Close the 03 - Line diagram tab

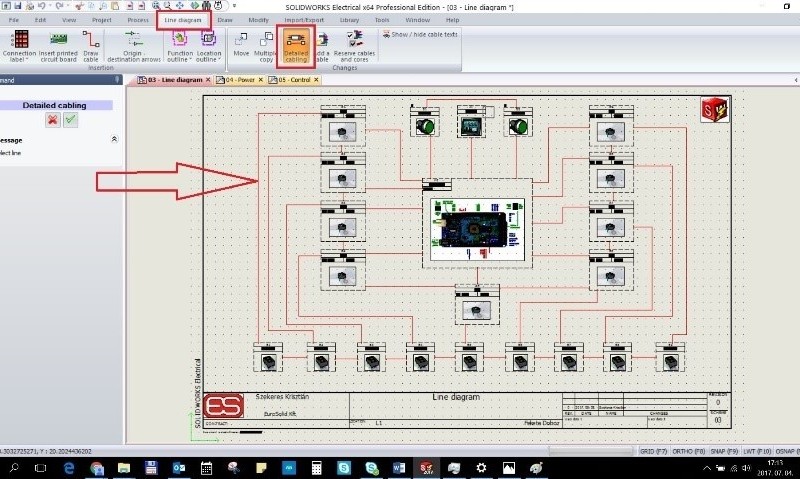208,80
